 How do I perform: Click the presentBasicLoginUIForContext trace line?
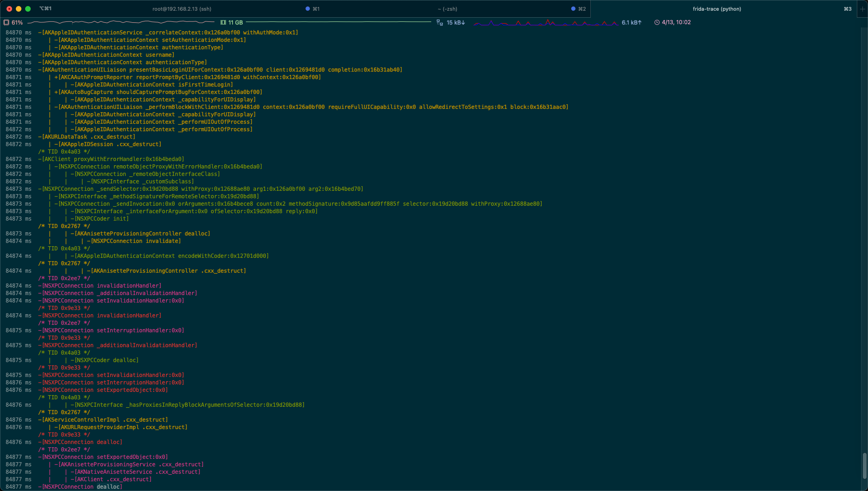220,70
